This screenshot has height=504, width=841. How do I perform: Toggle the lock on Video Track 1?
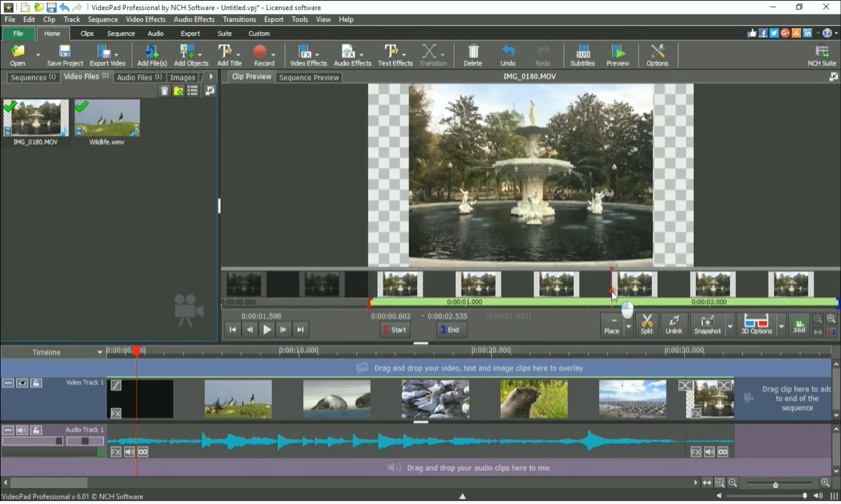click(x=36, y=383)
